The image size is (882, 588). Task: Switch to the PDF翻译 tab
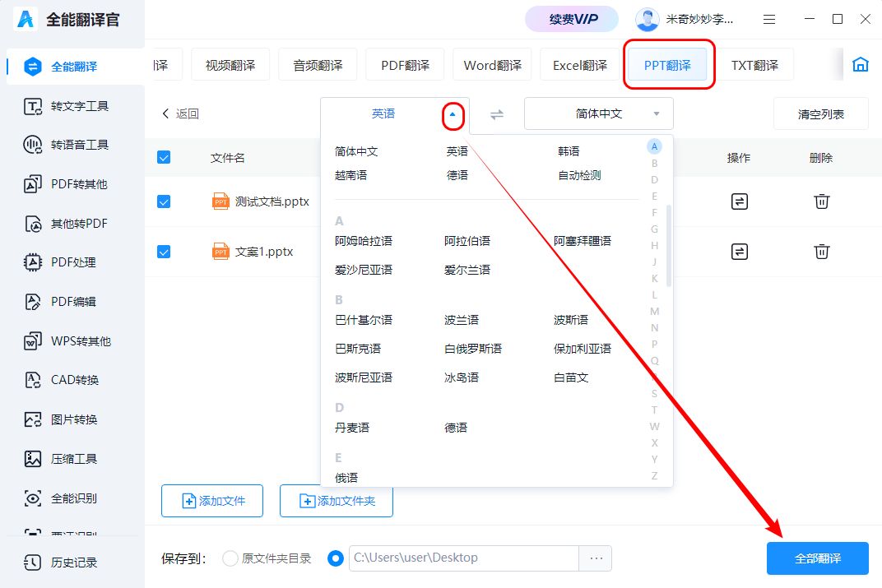405,65
